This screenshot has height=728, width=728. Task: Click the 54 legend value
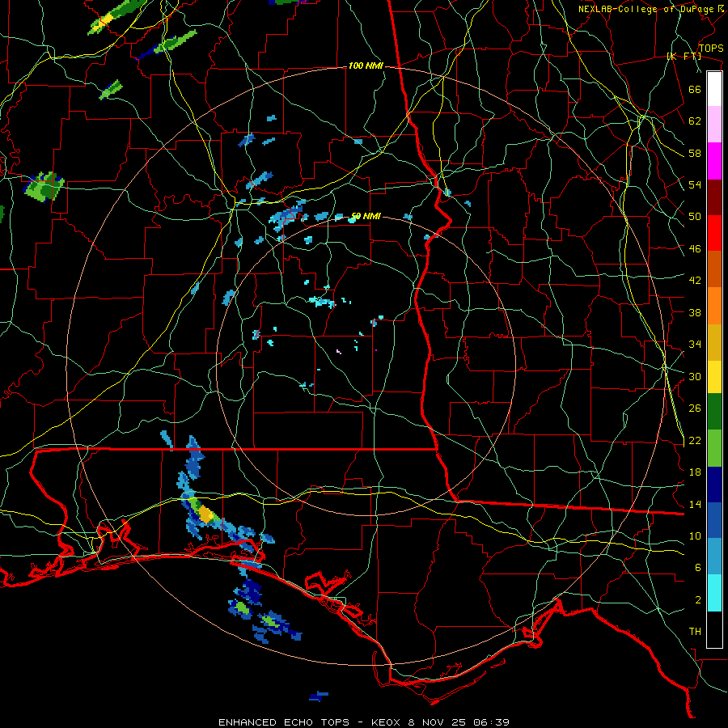tap(695, 184)
